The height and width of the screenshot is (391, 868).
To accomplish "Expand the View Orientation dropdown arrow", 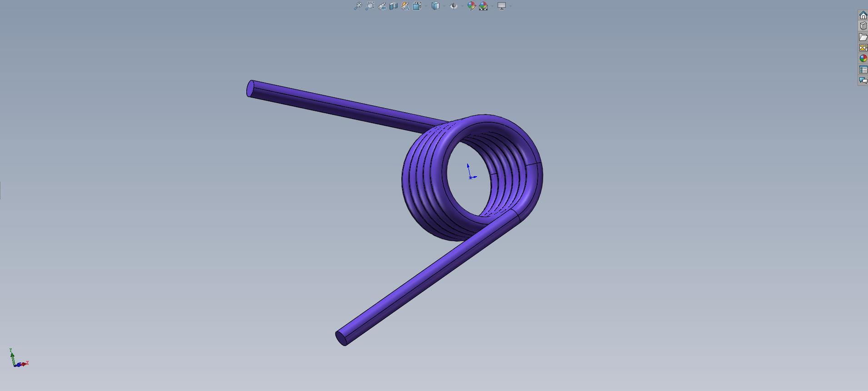I will point(426,6).
